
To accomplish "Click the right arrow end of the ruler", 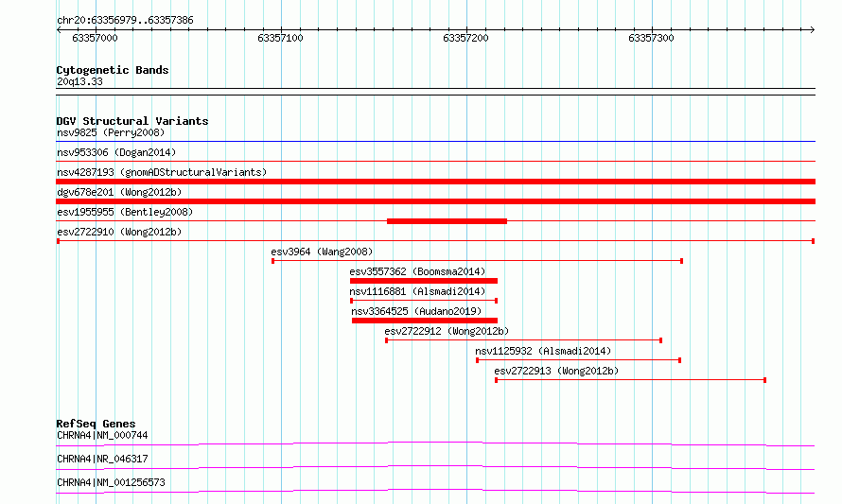I will (813, 30).
